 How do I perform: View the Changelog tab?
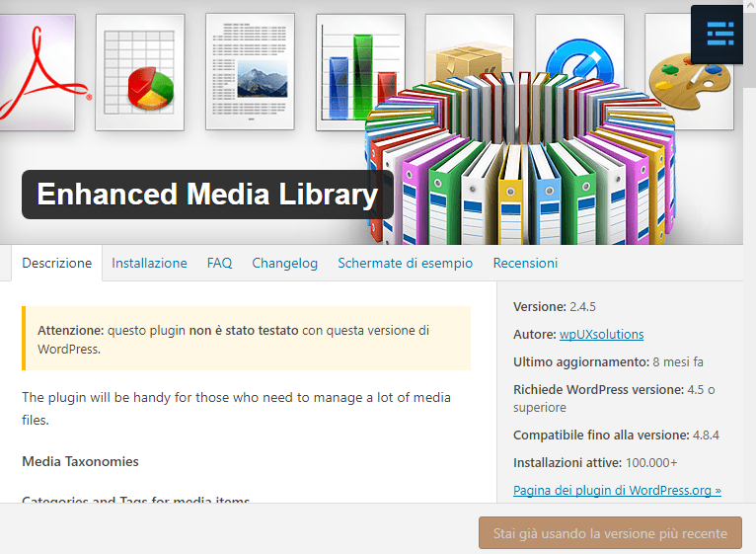tap(285, 263)
